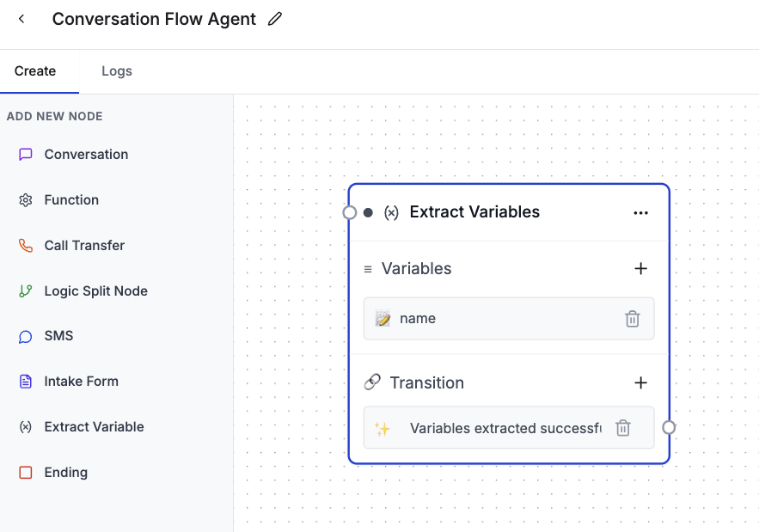Click the Variables list lines icon
This screenshot has height=532, width=759.
click(368, 269)
